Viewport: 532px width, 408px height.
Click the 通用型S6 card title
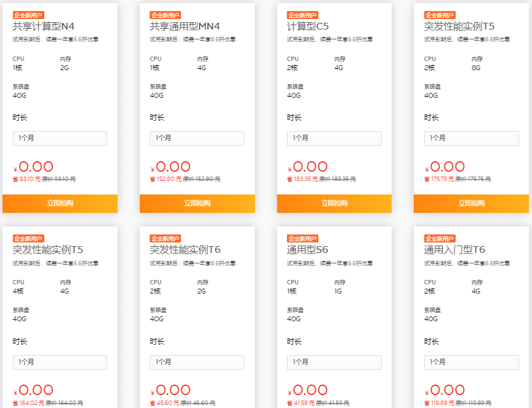click(307, 250)
